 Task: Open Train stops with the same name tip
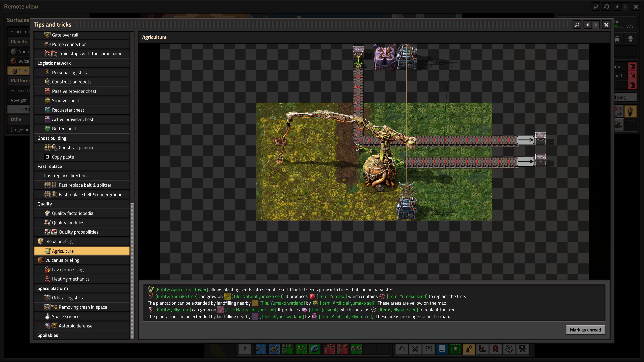click(x=82, y=54)
